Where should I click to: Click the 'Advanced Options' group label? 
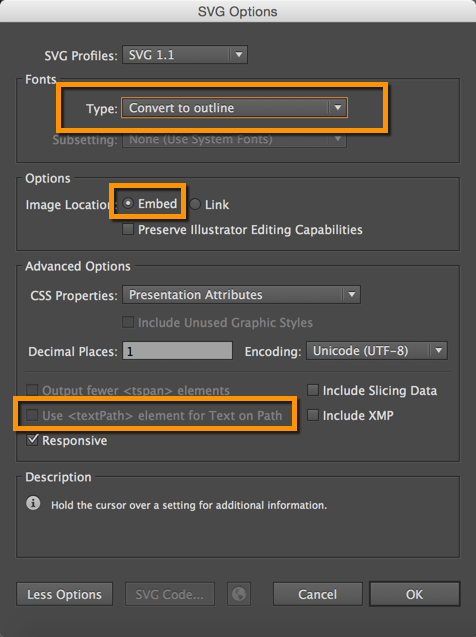point(78,266)
